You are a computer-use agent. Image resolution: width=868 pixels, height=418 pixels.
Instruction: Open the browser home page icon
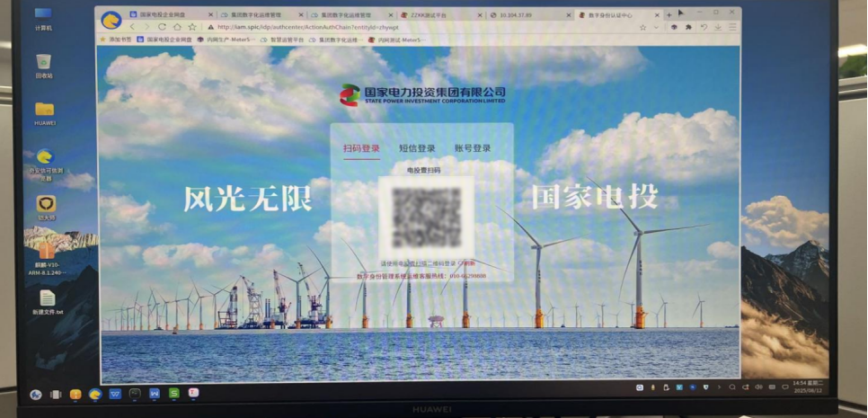pyautogui.click(x=177, y=27)
